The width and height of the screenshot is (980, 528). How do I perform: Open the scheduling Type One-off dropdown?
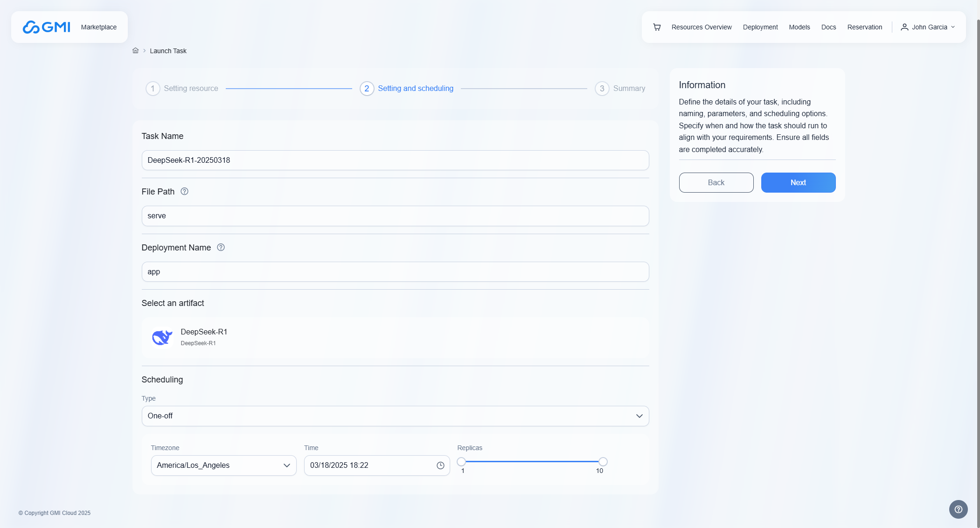coord(395,416)
